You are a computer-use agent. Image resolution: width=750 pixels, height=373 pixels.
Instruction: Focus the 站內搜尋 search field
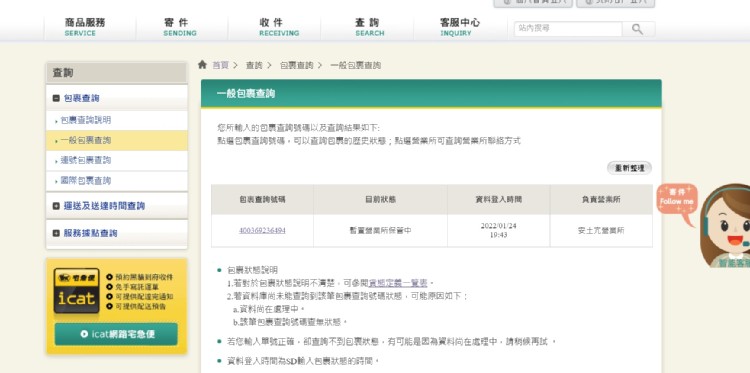coord(568,29)
